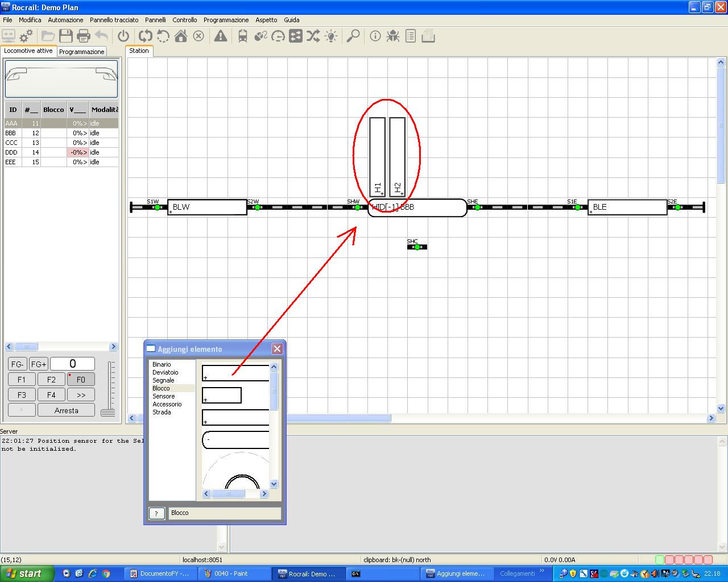Screen dimensions: 728x582
Task: Click the speedometer gauge toolbar icon
Action: click(278, 36)
